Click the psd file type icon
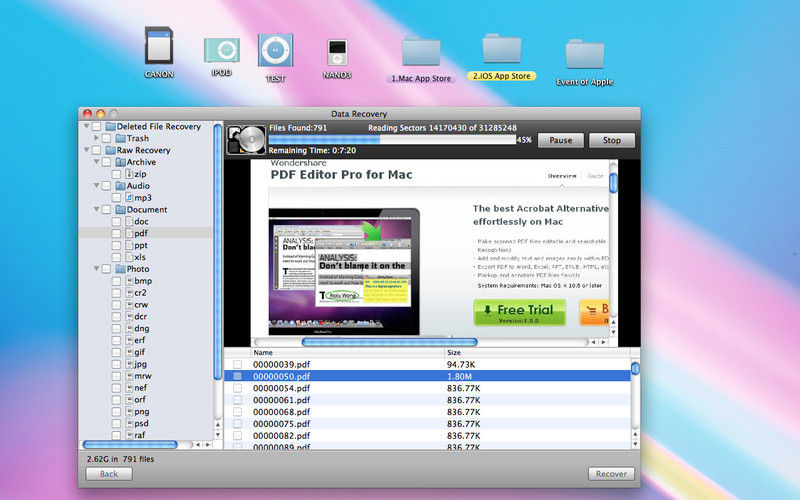This screenshot has height=500, width=800. click(x=129, y=423)
